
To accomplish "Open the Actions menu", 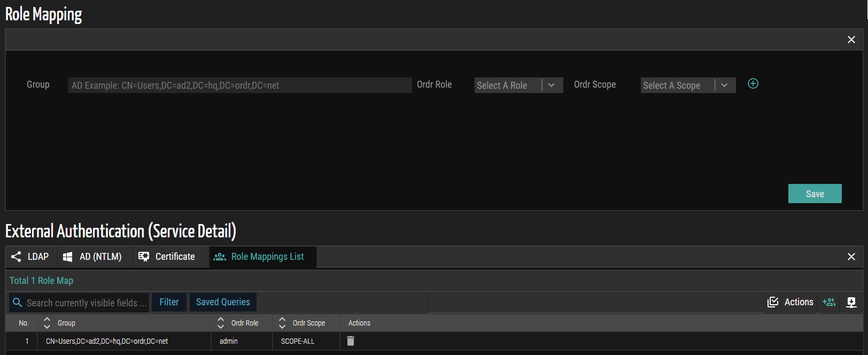I will (790, 302).
